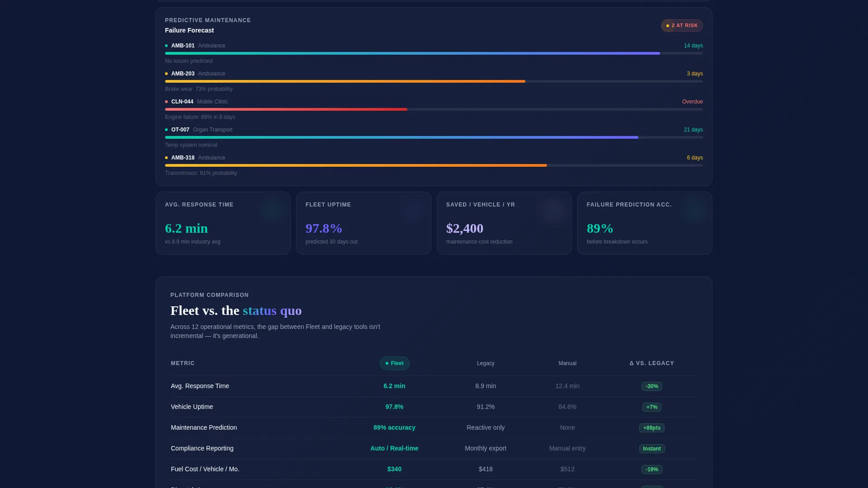Click the AMB-203 progress bar
Screen dimensions: 868x488
coord(434,81)
